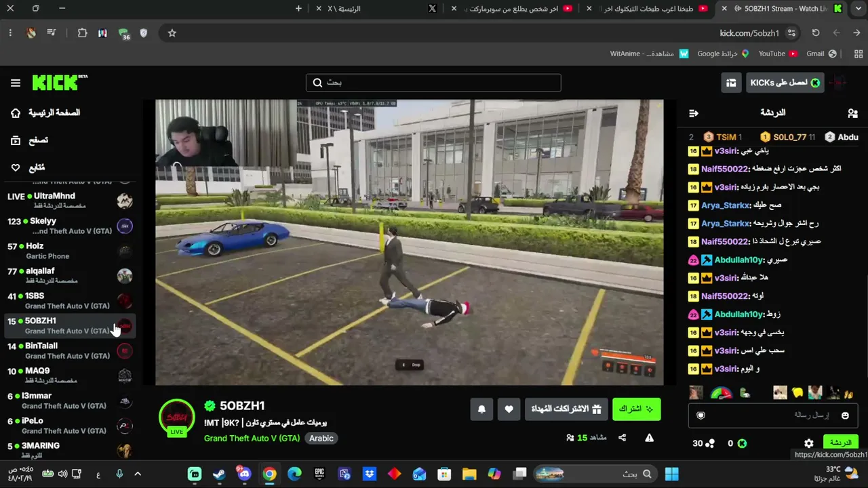The height and width of the screenshot is (488, 868).
Task: Click the share stream icon
Action: click(x=622, y=438)
